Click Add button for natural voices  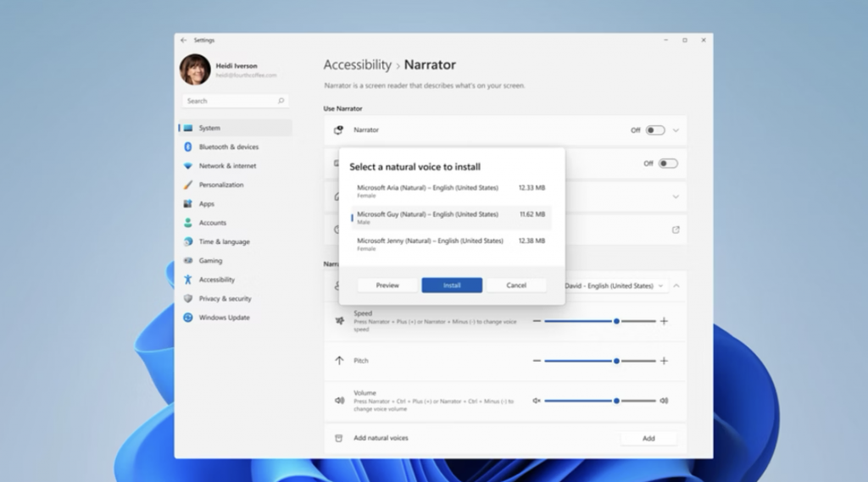pos(648,438)
